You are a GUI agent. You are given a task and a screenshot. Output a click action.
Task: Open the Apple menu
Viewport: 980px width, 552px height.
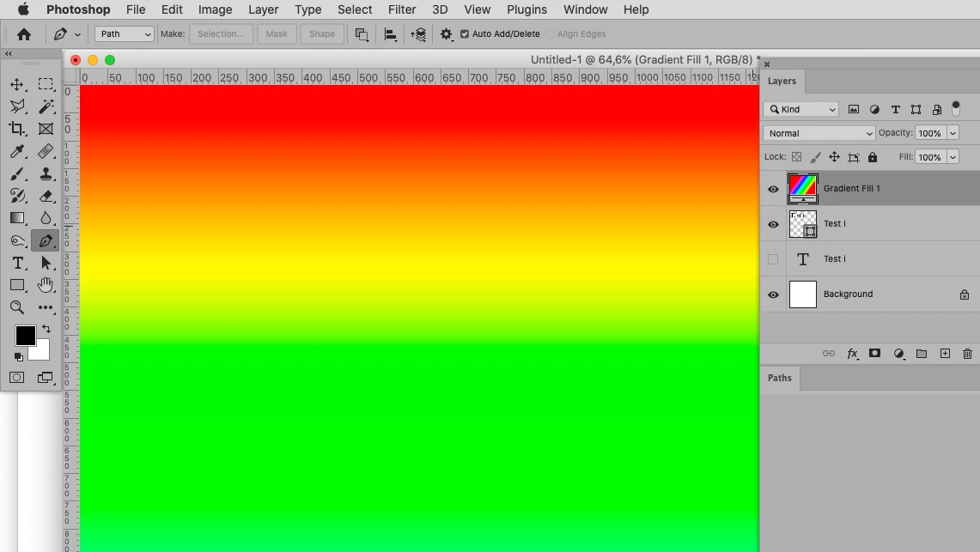coord(24,9)
